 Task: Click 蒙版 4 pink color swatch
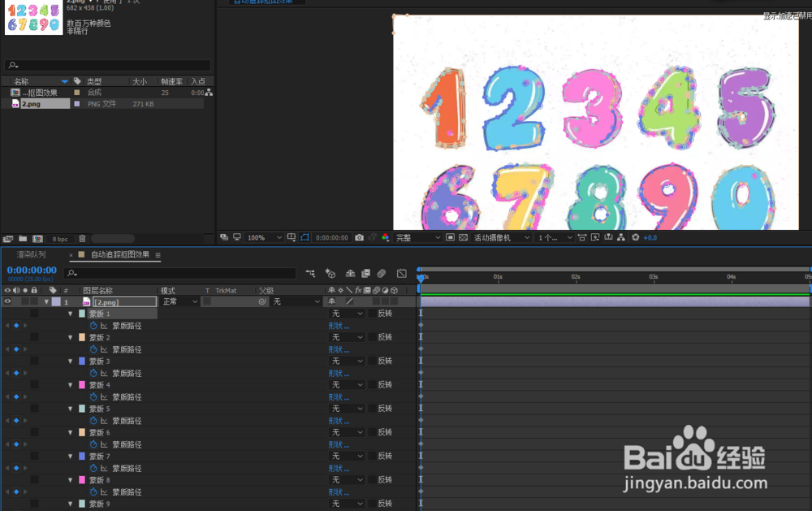[x=82, y=384]
